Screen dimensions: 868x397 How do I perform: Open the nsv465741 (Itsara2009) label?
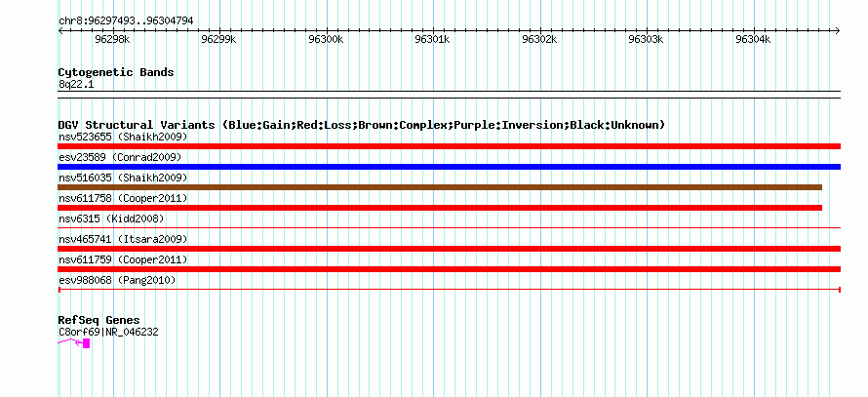[x=123, y=239]
